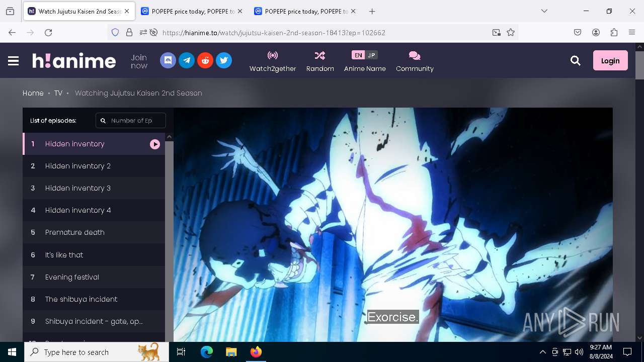Close the first POPEPE tab
The image size is (644, 362).
(240, 11)
